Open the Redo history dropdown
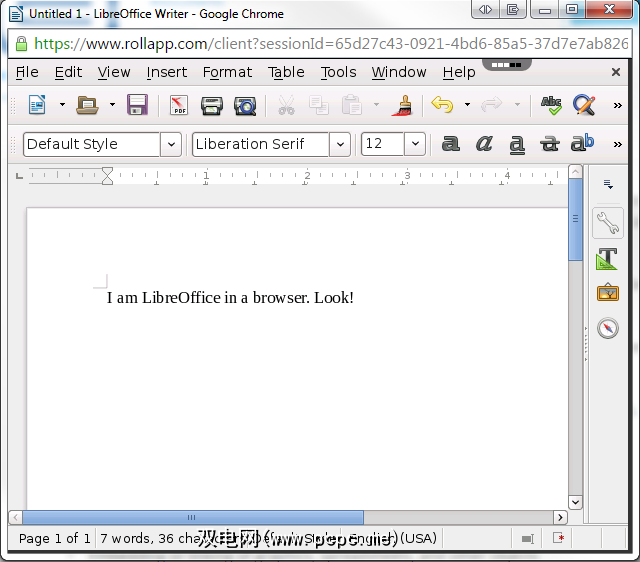 pyautogui.click(x=517, y=105)
